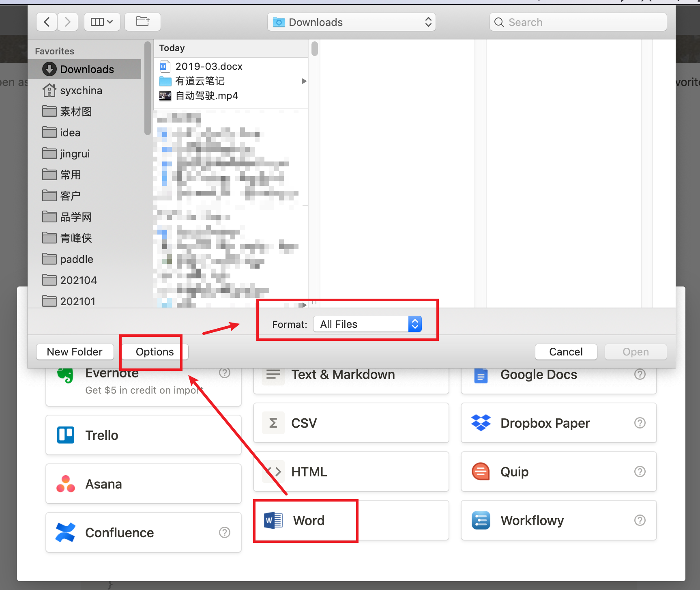Open help for Workflowy import
Viewport: 700px width, 590px height.
[640, 520]
